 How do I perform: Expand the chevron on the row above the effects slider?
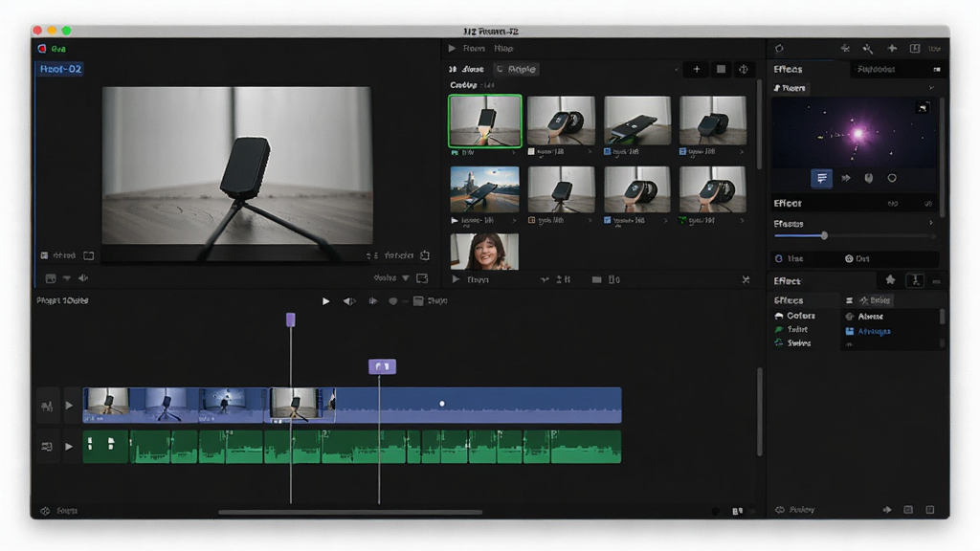(x=931, y=223)
